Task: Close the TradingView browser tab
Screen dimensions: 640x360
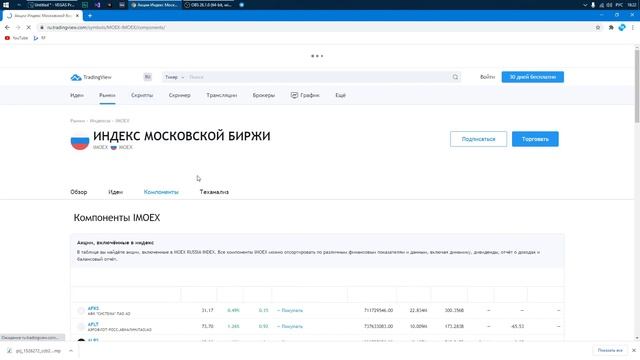Action: tap(77, 16)
